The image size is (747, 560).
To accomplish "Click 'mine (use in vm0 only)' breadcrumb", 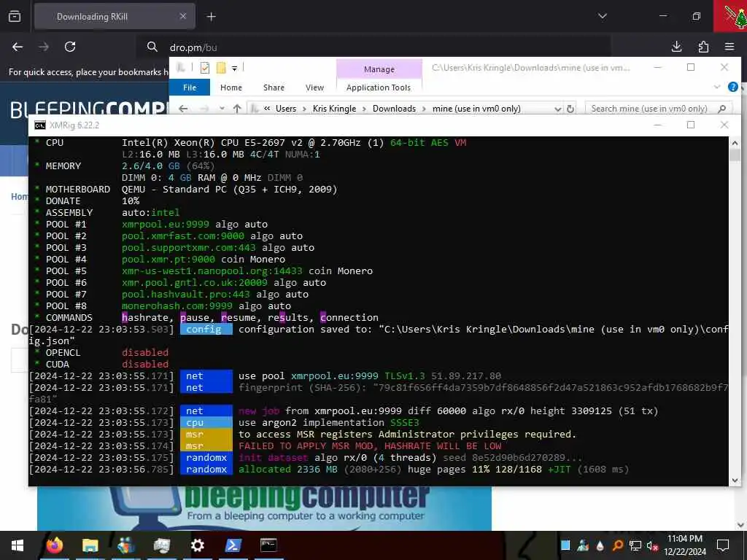I will (x=476, y=109).
